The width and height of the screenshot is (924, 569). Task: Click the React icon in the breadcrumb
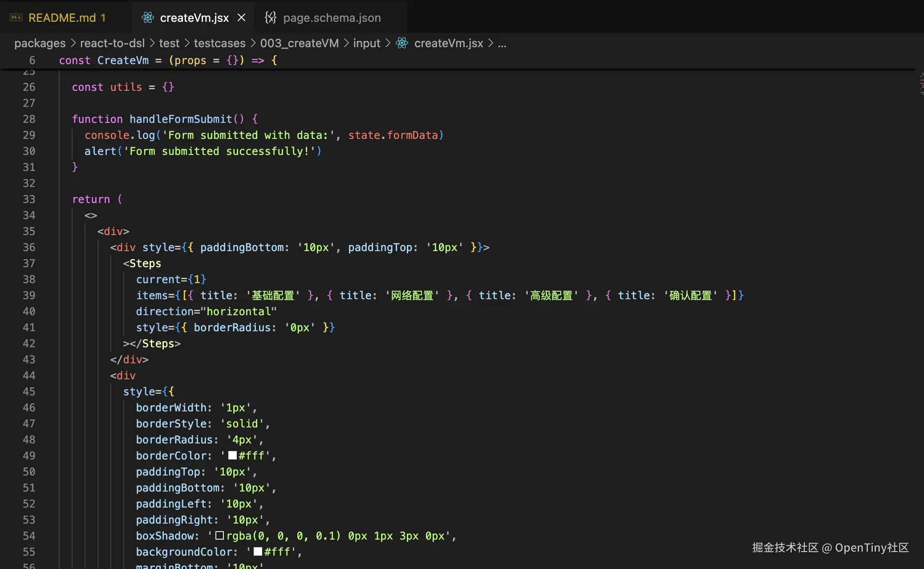[x=402, y=43]
